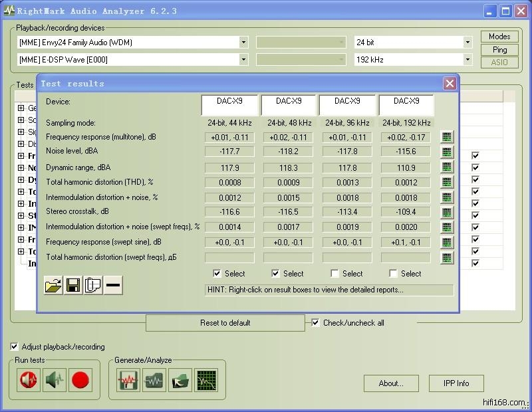This screenshot has height=412, width=532.
Task: Open the spectrum analyzer graph icon
Action: click(x=206, y=380)
